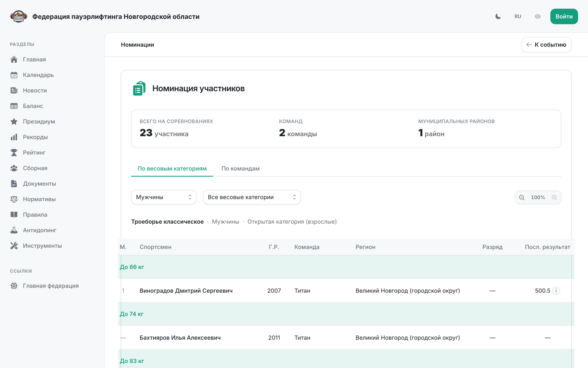Open the Рекорды sidebar link
588x368 pixels.
tap(36, 137)
